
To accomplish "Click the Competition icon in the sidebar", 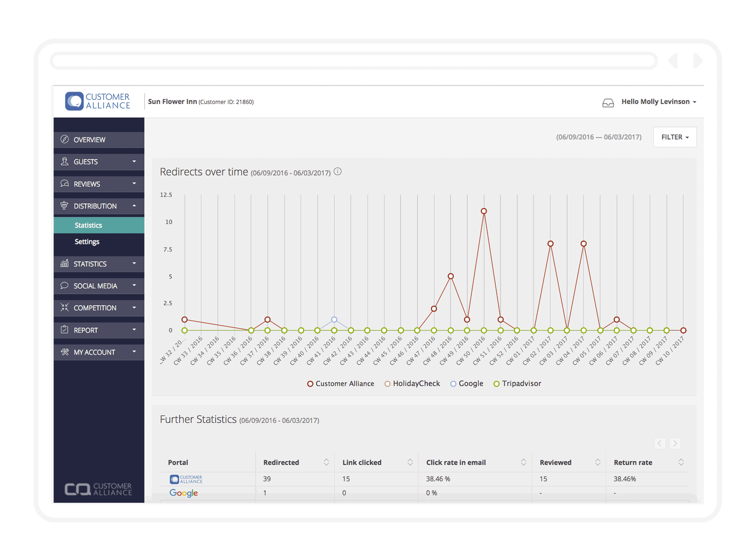I will click(x=64, y=308).
